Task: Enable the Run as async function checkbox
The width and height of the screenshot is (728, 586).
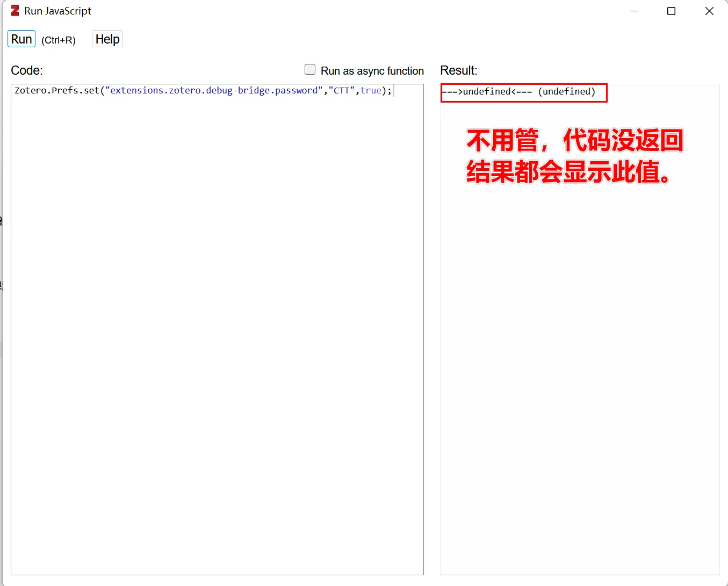Action: pyautogui.click(x=310, y=69)
